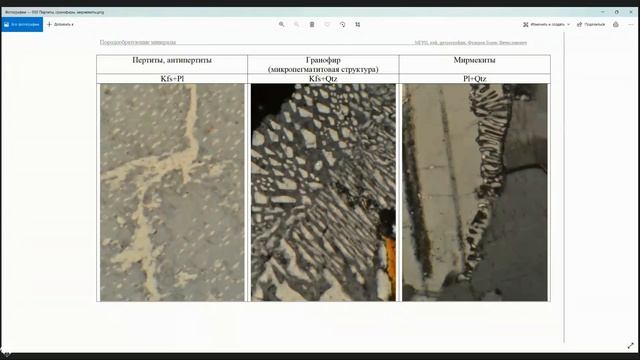
Task: Enter full screen with the bottom-right arrows icon
Action: 631,345
